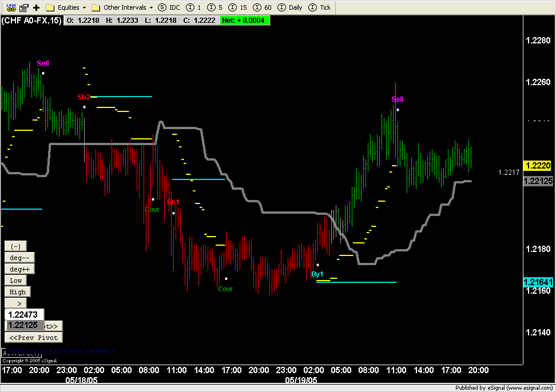Click the cyan By1 signal label
The width and height of the screenshot is (556, 392).
pyautogui.click(x=317, y=274)
